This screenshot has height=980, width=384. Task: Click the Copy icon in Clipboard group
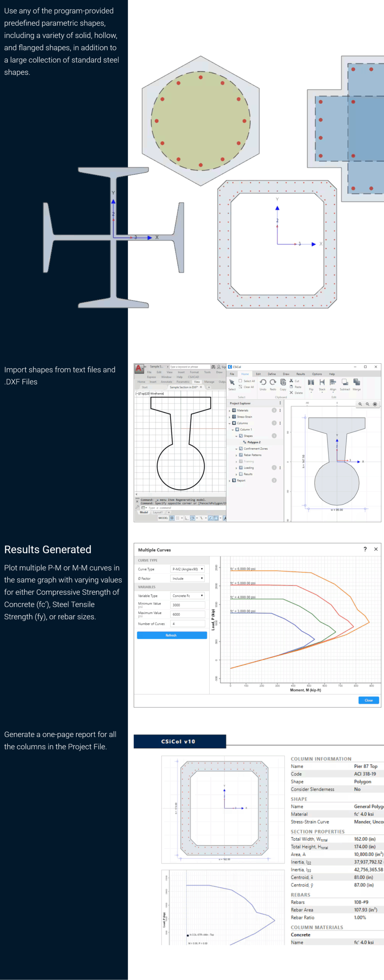point(283,382)
